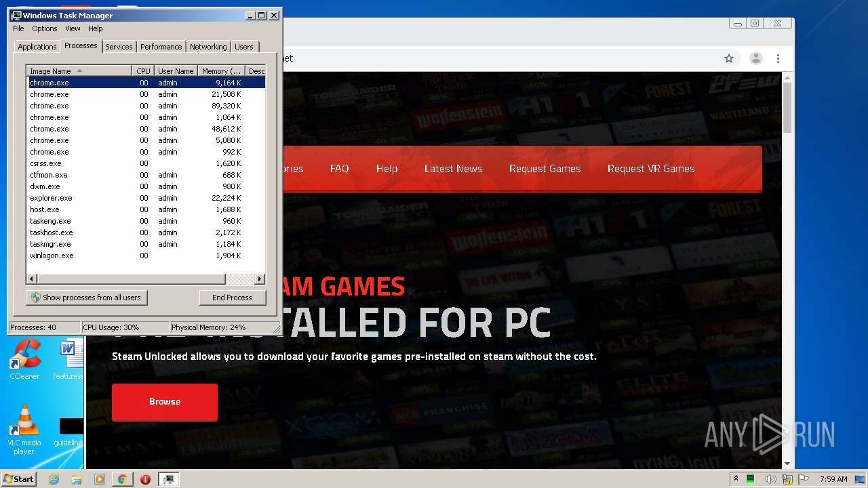Click the Chrome page vertical scrollbar

pos(787,108)
